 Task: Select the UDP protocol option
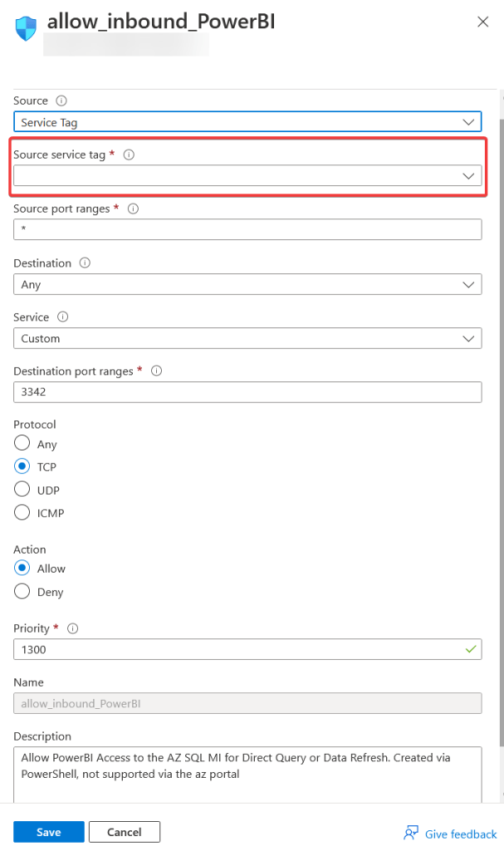click(22, 489)
